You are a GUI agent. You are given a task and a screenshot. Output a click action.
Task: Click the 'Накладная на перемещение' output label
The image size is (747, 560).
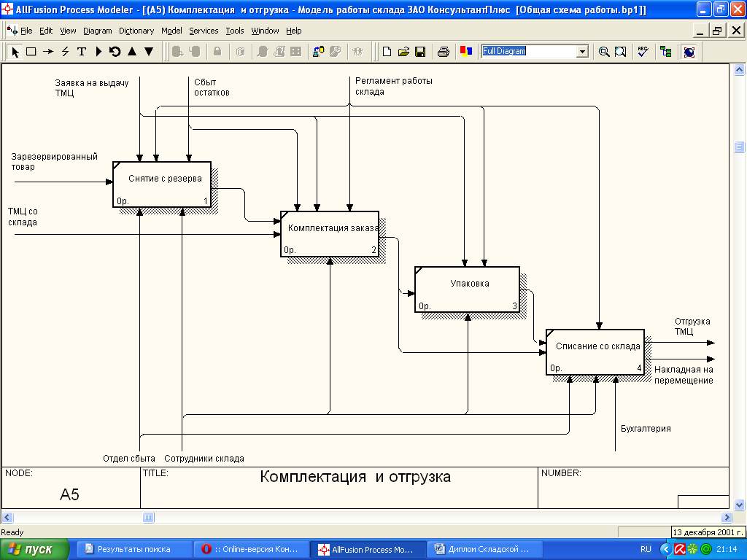[684, 375]
